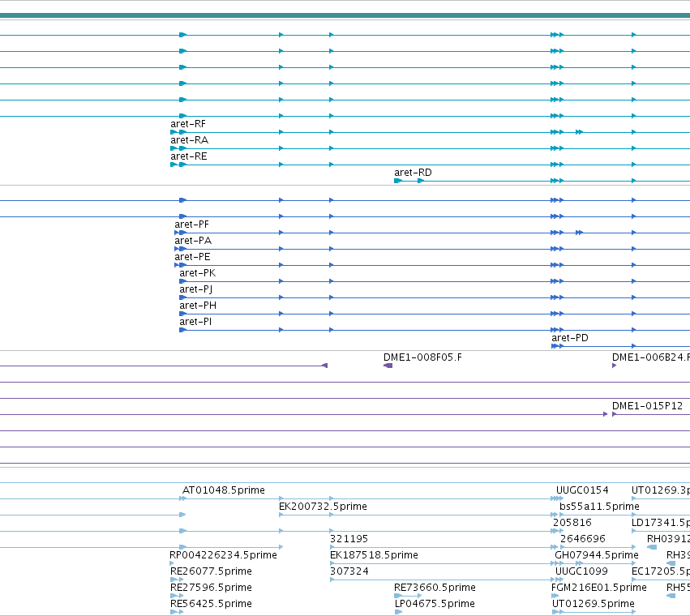This screenshot has width=690, height=616.
Task: Click the aret-RD first exon arrow glyph
Action: pyautogui.click(x=398, y=181)
